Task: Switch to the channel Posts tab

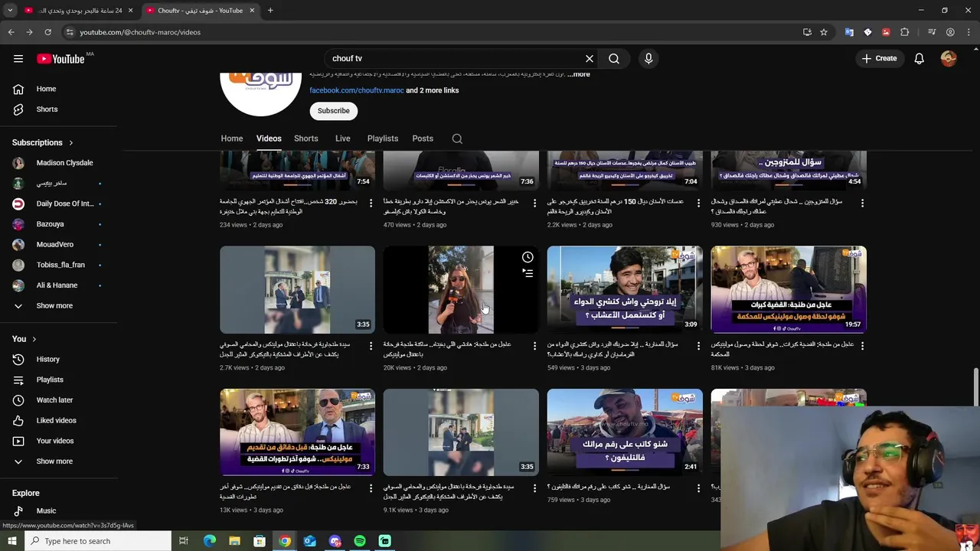Action: 423,139
